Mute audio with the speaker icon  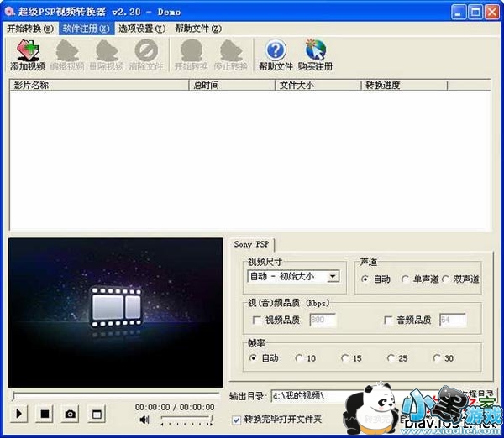pyautogui.click(x=144, y=420)
